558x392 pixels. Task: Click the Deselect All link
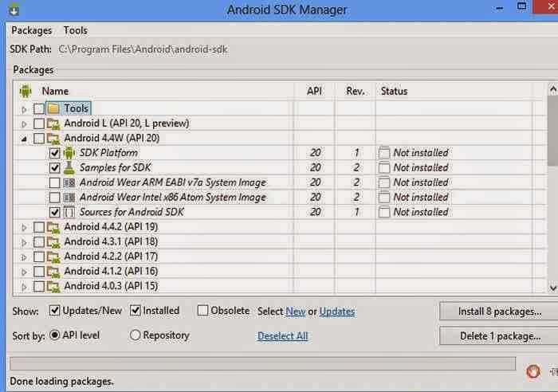point(282,336)
